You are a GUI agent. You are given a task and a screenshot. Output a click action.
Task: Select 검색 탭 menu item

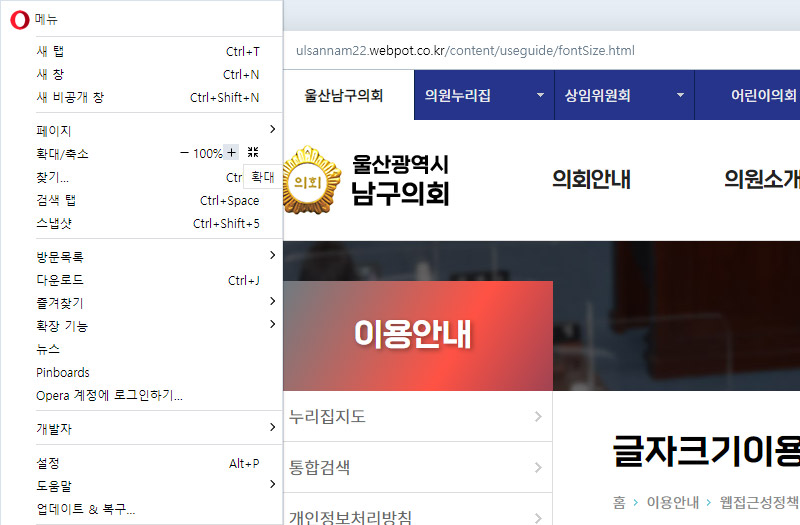tap(148, 201)
